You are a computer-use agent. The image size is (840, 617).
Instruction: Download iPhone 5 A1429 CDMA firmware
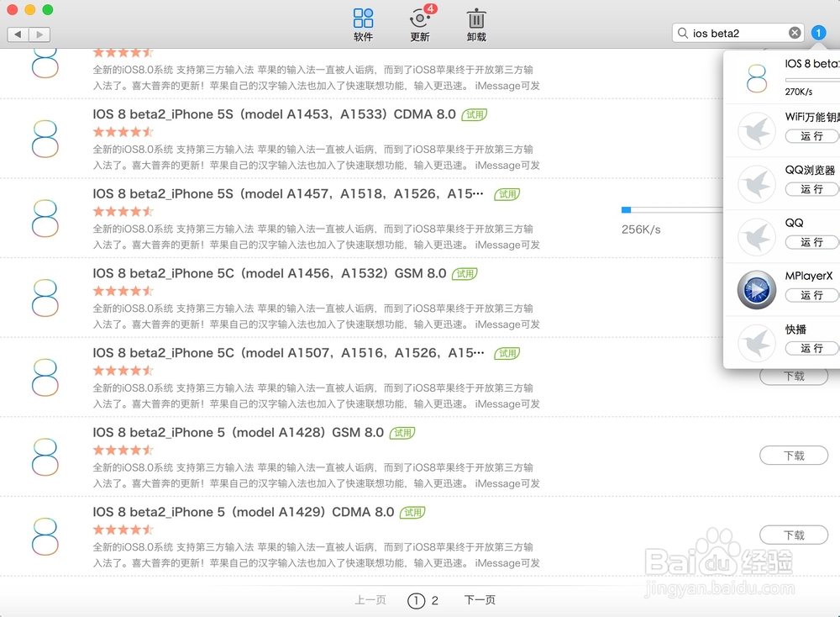(794, 535)
